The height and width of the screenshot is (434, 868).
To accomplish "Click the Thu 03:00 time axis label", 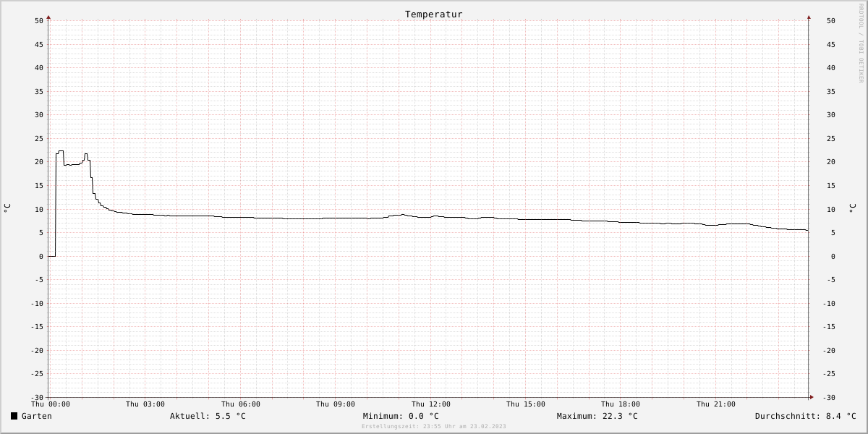I will pos(145,404).
